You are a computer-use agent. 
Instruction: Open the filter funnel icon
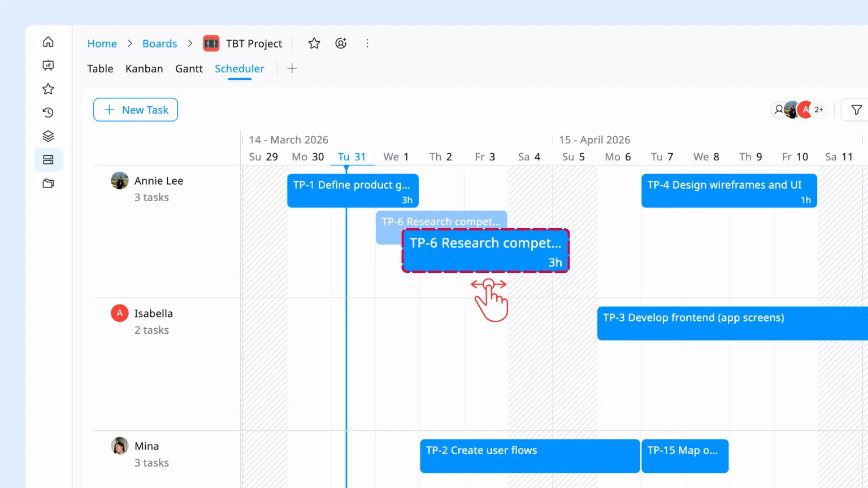[x=856, y=110]
